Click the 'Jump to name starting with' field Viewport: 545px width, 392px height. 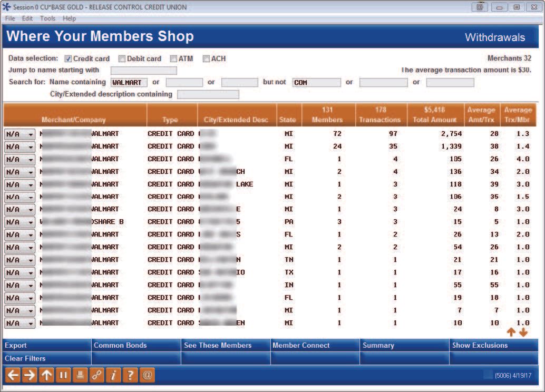pyautogui.click(x=143, y=71)
